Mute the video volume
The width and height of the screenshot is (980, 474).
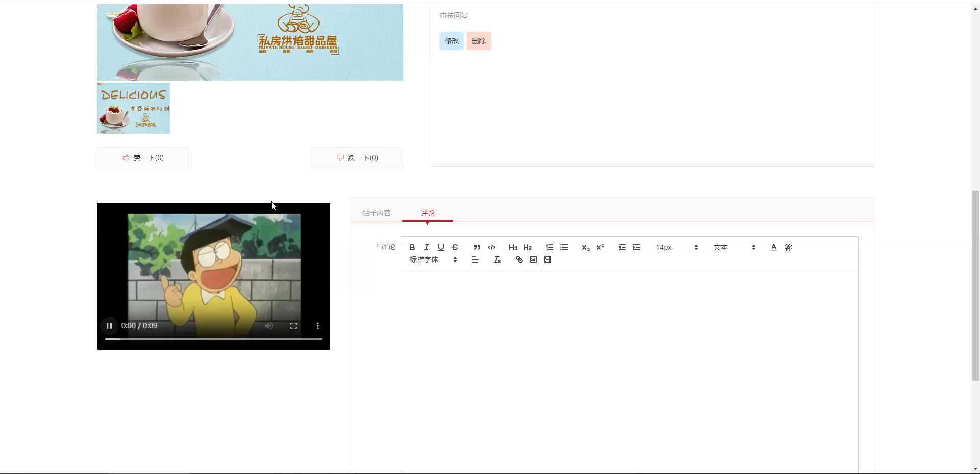[269, 326]
